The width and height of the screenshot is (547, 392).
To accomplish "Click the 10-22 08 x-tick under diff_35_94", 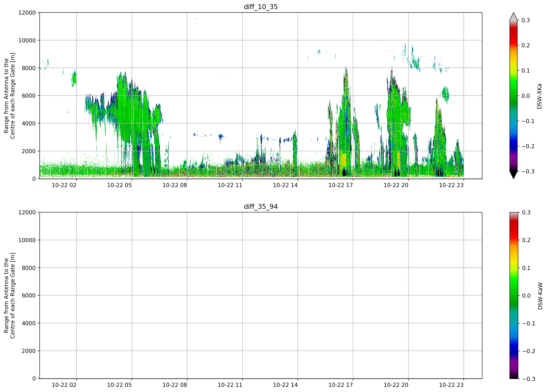I will 175,385.
